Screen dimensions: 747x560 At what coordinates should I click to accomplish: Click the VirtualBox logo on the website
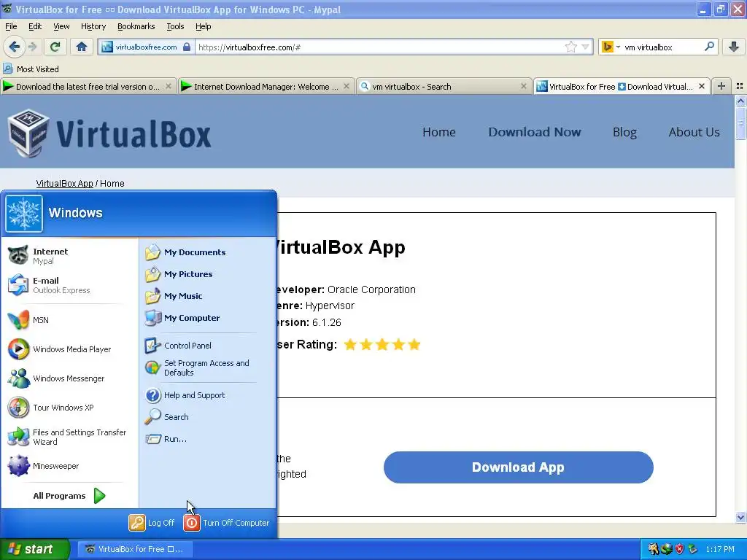109,133
